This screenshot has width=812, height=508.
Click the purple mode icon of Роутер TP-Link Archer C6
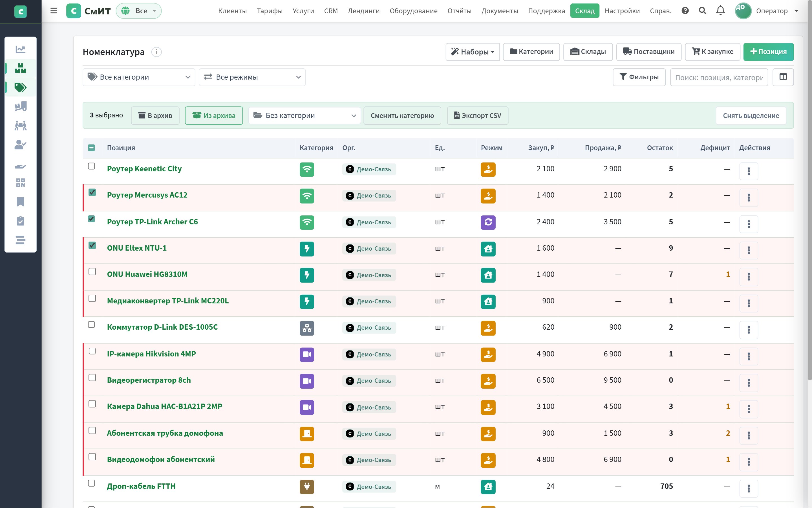(x=488, y=222)
